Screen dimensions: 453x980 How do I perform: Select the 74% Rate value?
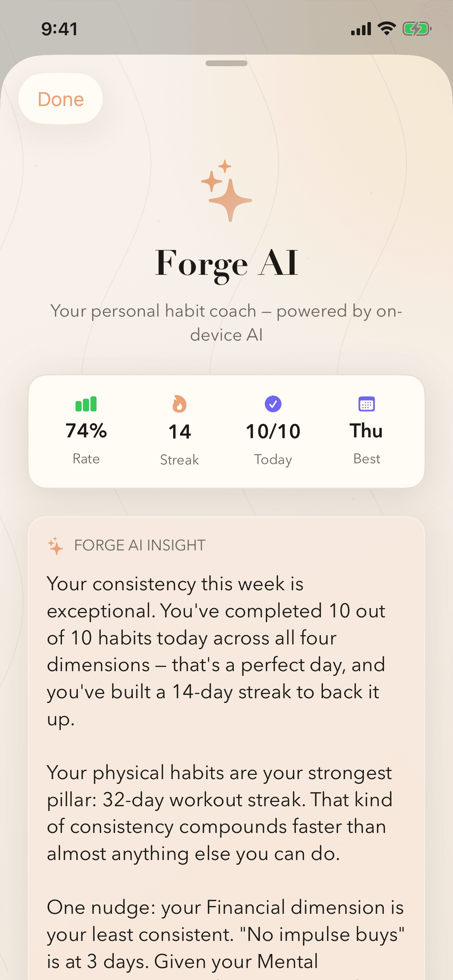(86, 431)
